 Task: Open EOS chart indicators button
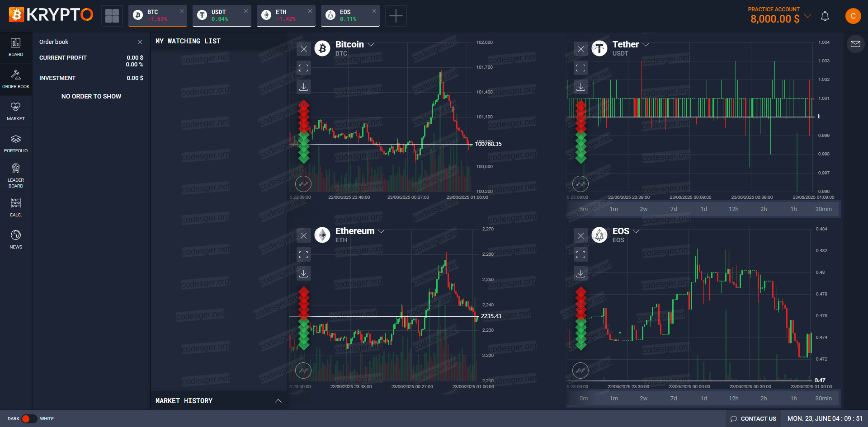(580, 371)
